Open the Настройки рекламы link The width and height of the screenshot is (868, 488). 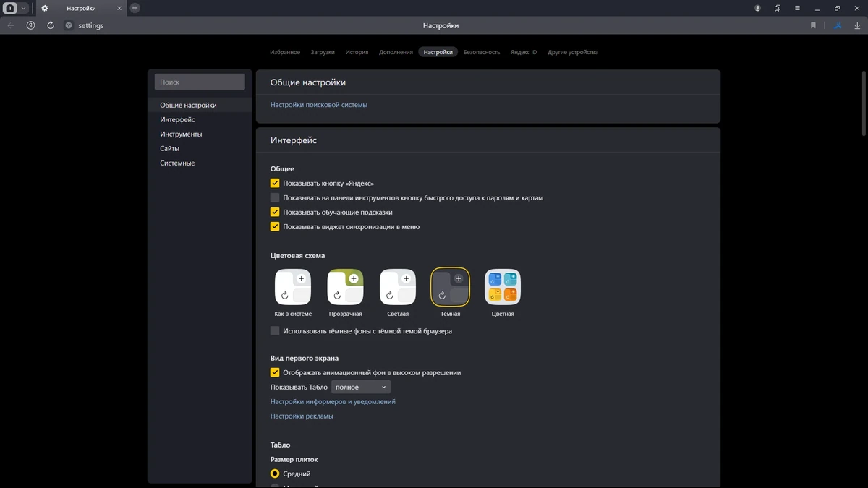(x=302, y=416)
